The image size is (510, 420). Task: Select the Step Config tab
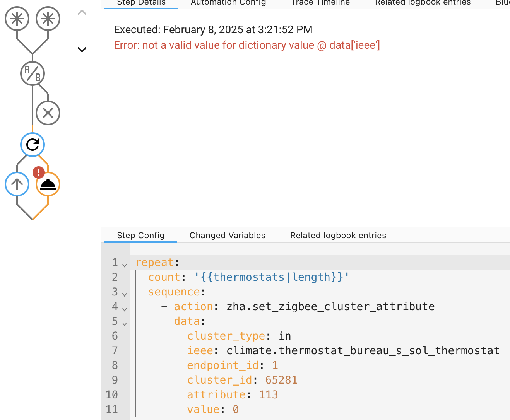click(141, 235)
